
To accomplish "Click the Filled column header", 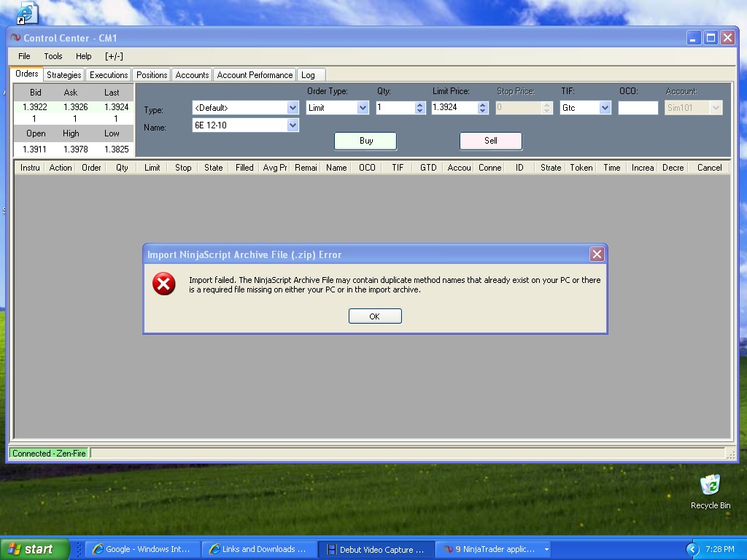I will click(x=244, y=168).
